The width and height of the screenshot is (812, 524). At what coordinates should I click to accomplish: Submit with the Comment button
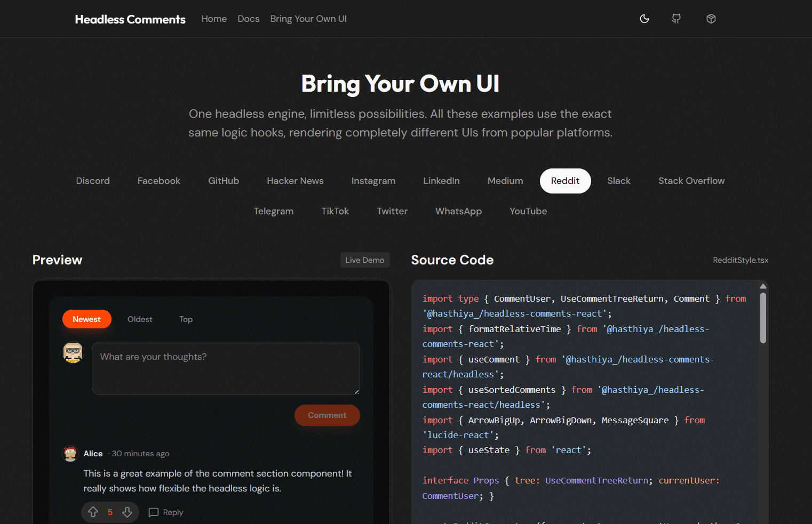(x=327, y=415)
